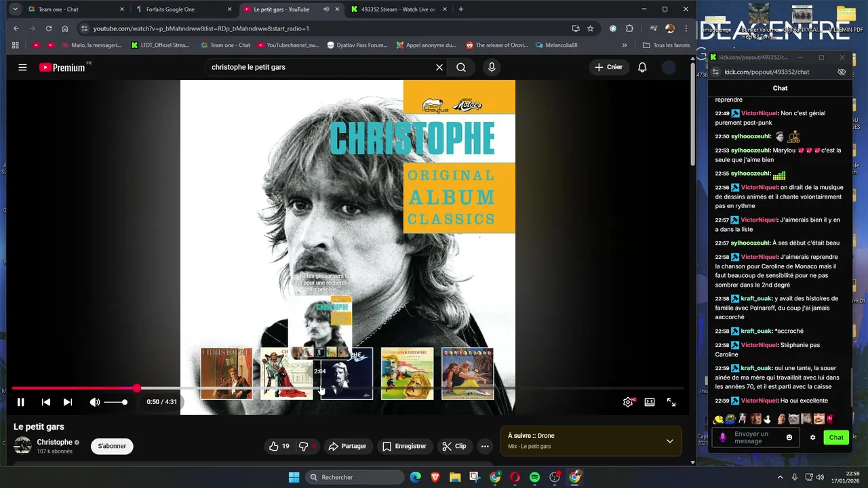Screen dimensions: 868x488
Task: Open a new browser tab
Action: coord(461,9)
